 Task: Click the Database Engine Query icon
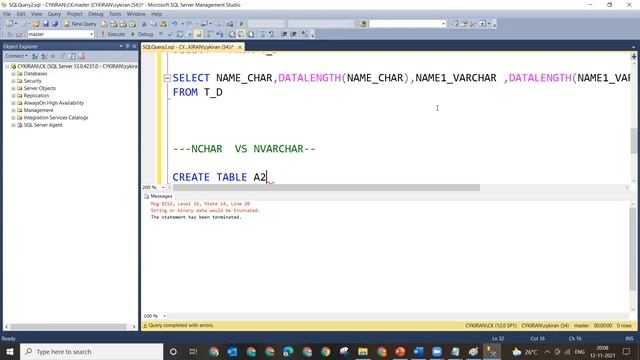104,24
